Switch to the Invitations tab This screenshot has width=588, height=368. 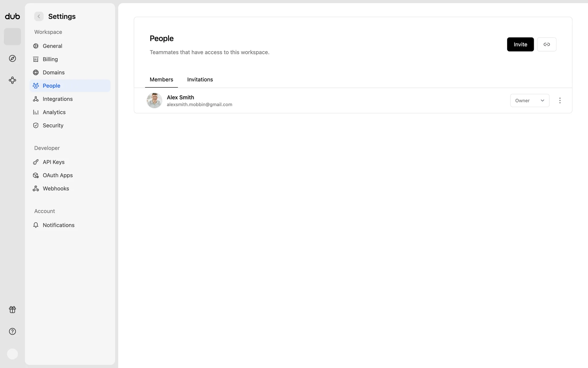coord(200,79)
